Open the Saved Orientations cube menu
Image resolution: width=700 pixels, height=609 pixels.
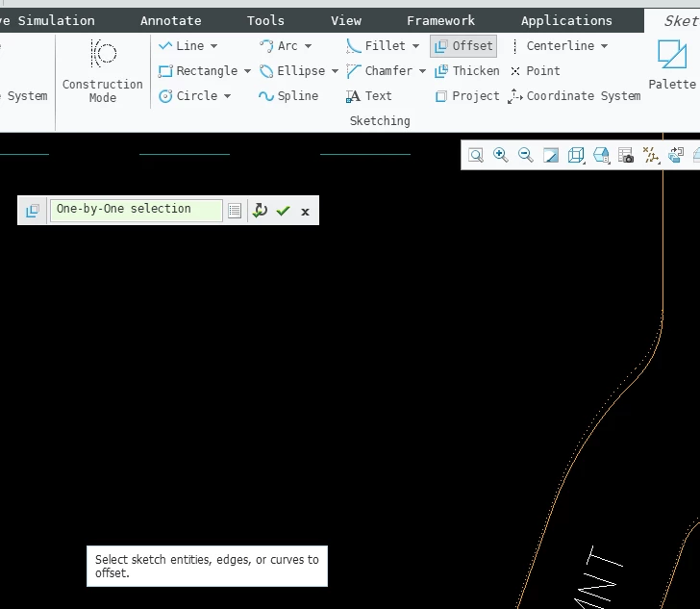601,155
